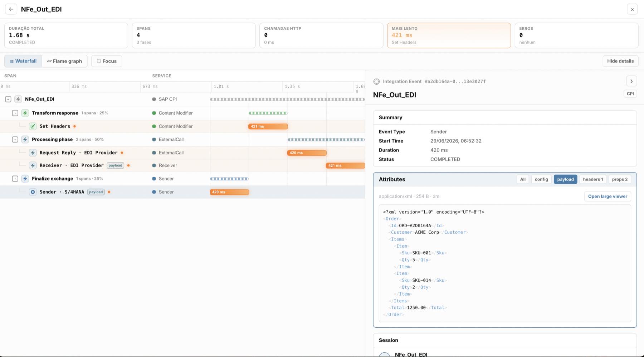Image resolution: width=644 pixels, height=357 pixels.
Task: Click the Mais Lento summary card
Action: 449,35
